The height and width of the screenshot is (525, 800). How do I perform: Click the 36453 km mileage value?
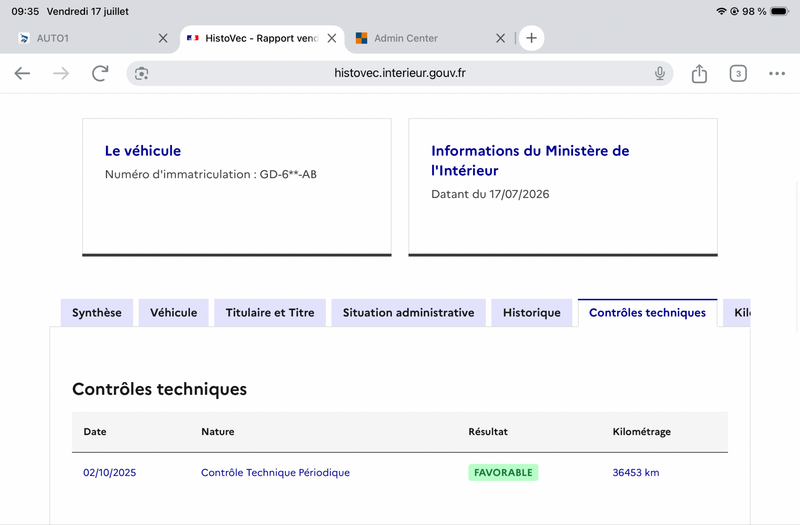pyautogui.click(x=636, y=472)
